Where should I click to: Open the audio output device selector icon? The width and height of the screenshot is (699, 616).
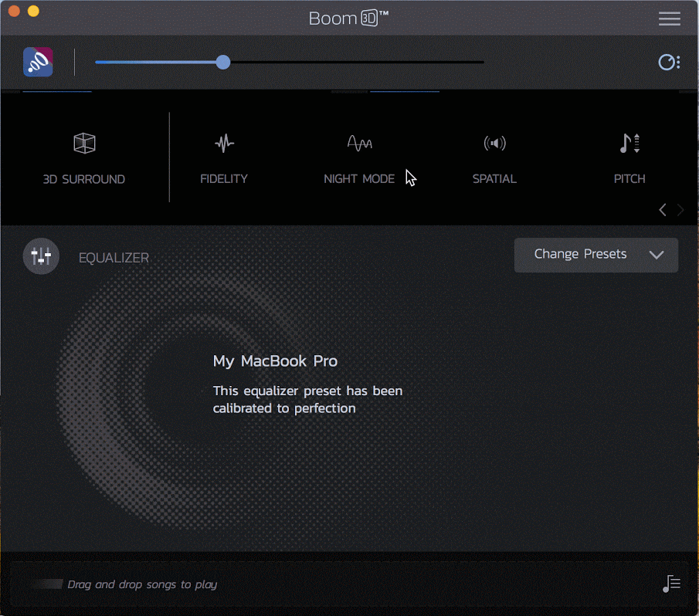[669, 63]
